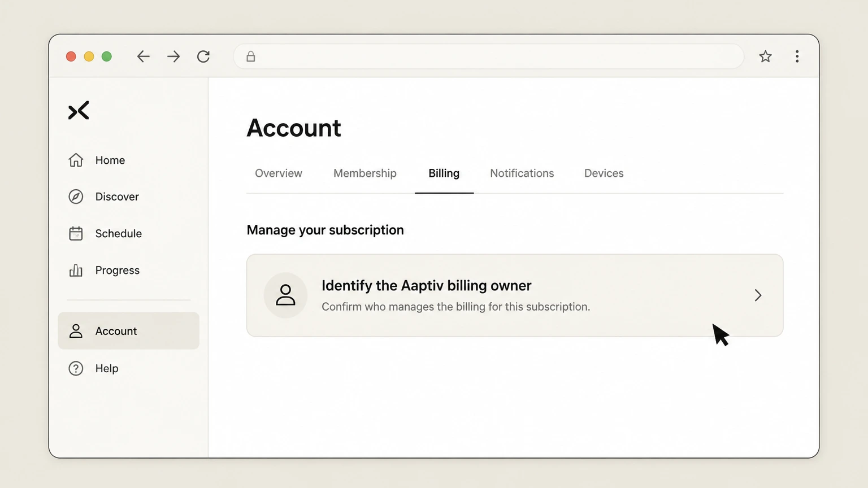This screenshot has width=868, height=488.
Task: Open Schedule from the sidebar
Action: coord(119,233)
